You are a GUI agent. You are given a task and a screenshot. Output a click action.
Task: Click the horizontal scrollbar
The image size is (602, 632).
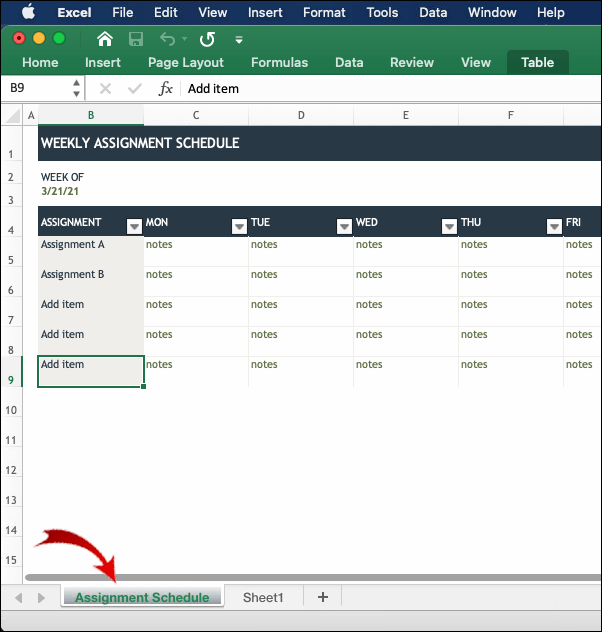(x=313, y=577)
